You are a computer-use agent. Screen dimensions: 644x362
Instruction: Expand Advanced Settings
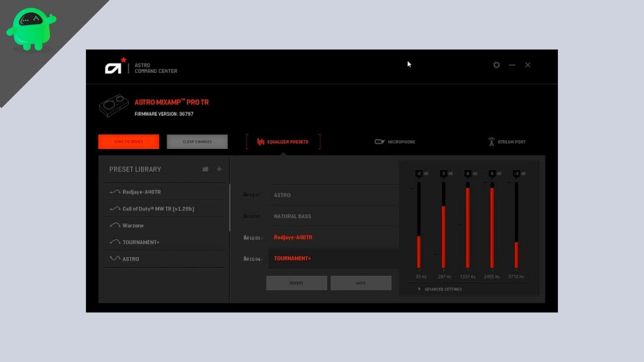click(440, 289)
